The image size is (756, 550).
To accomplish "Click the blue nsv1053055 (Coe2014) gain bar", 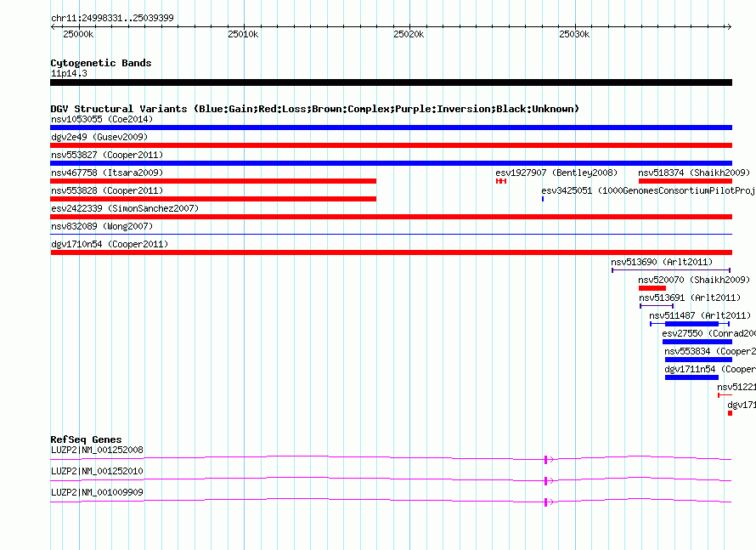I will (391, 128).
